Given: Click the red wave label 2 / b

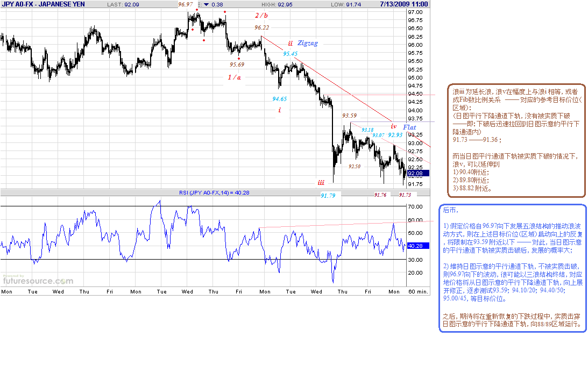Looking at the screenshot, I should (x=261, y=16).
